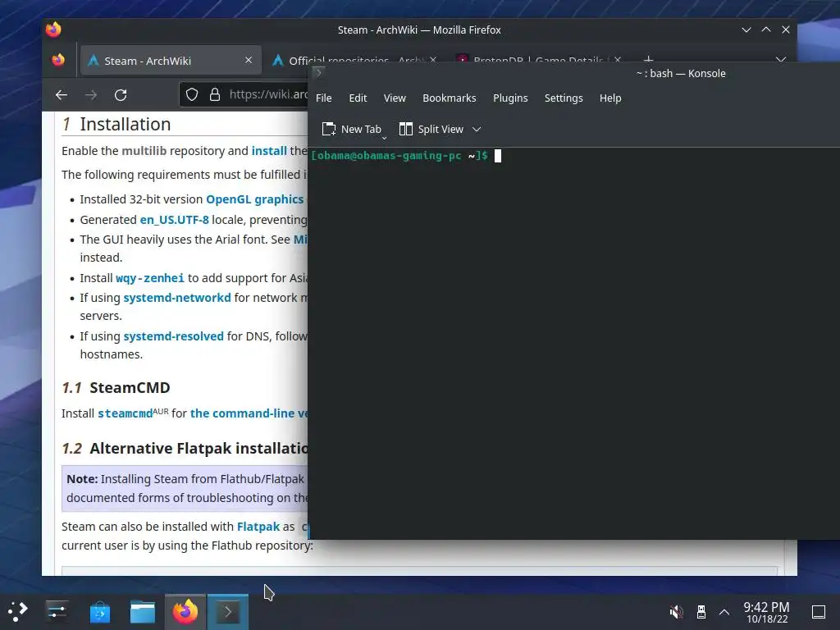Open steamcmd AUR package link

pyautogui.click(x=125, y=413)
